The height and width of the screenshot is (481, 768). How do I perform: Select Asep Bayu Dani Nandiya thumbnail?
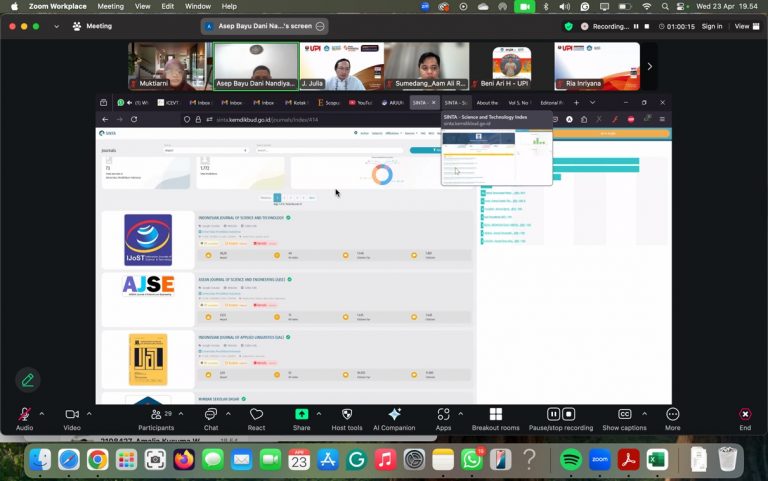click(256, 66)
